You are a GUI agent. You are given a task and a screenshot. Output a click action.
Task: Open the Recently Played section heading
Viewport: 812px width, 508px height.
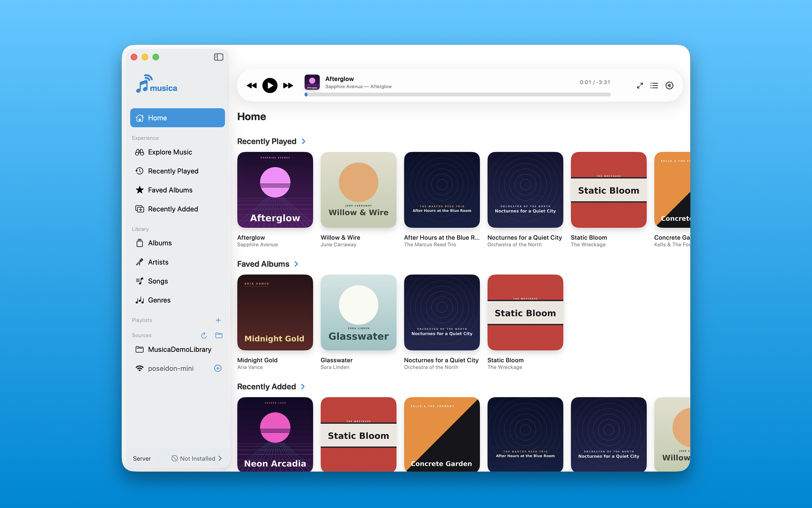tap(267, 142)
